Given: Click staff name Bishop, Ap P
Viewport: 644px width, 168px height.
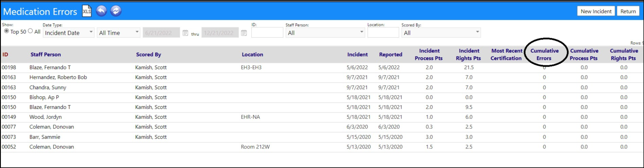Looking at the screenshot, I should [x=44, y=97].
